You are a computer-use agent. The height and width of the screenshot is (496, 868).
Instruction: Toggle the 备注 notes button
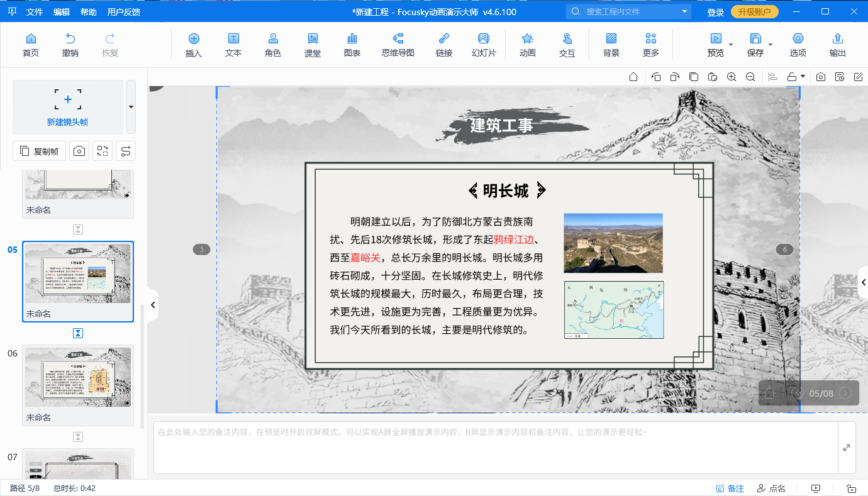730,488
